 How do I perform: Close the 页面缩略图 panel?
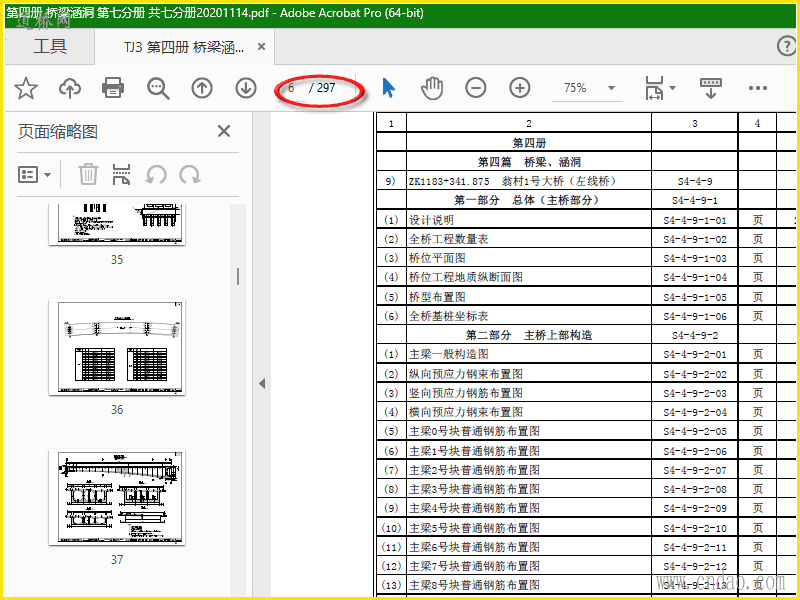[224, 131]
